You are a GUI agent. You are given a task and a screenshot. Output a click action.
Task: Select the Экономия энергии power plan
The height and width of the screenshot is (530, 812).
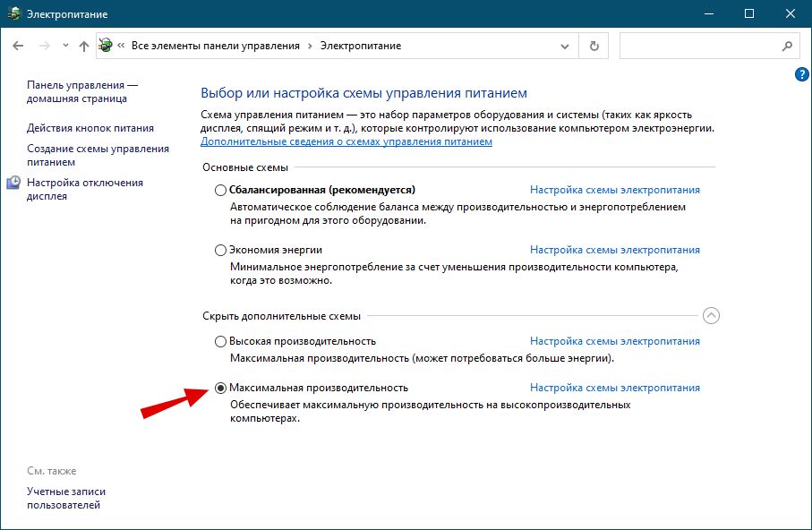[221, 251]
